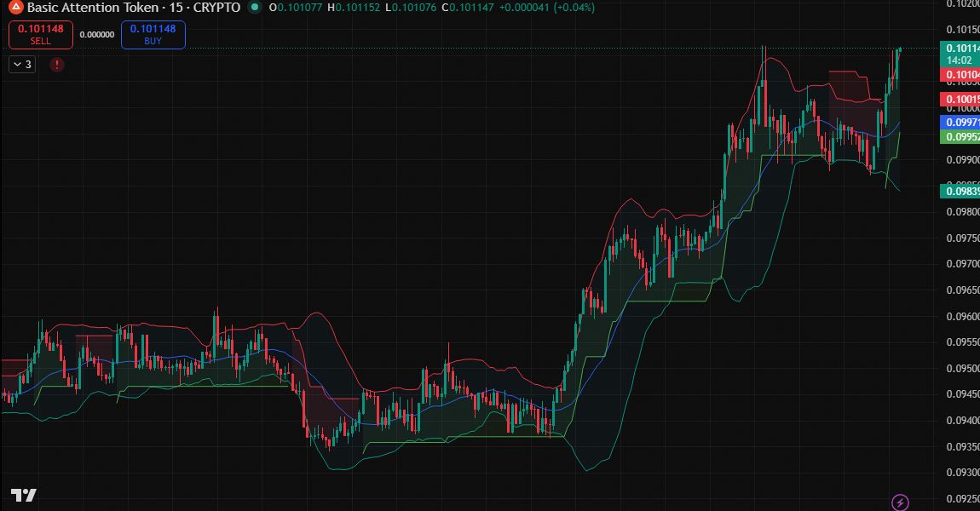This screenshot has height=511, width=980.
Task: Click the high value H0.101152
Action: [353, 8]
